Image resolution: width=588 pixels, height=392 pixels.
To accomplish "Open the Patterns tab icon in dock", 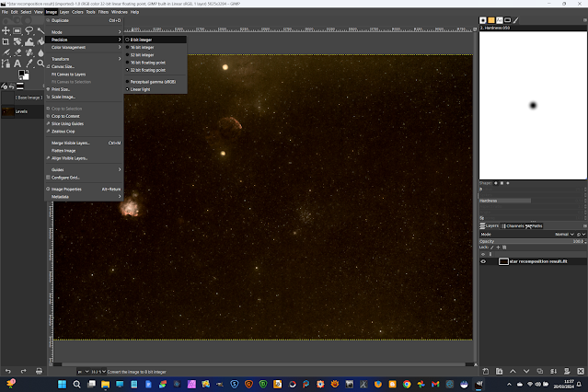I will (x=491, y=20).
